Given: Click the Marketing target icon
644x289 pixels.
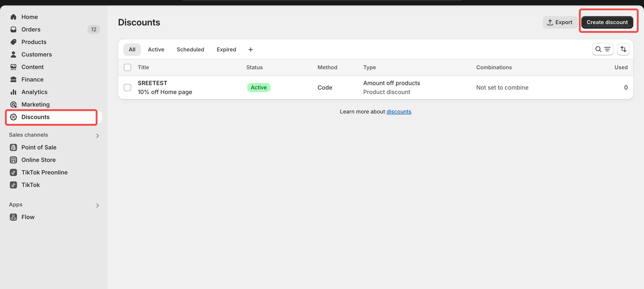Looking at the screenshot, I should click(x=13, y=104).
